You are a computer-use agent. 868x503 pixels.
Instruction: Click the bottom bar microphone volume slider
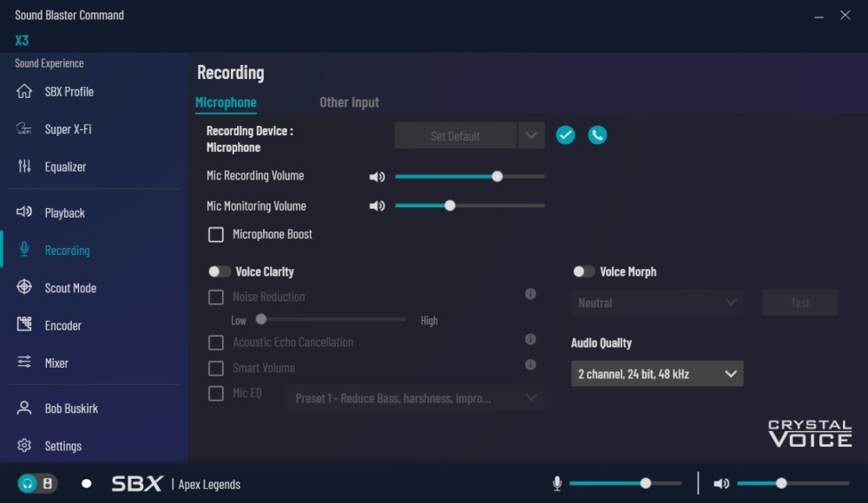pos(626,484)
